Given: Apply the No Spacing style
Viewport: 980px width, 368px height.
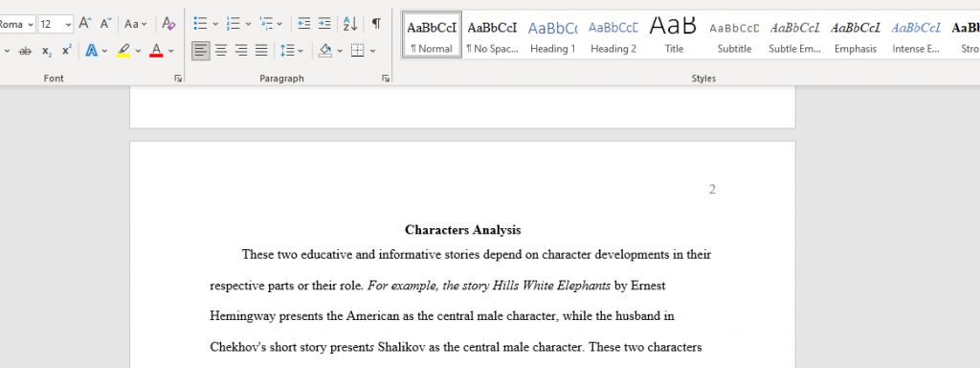Looking at the screenshot, I should point(493,35).
